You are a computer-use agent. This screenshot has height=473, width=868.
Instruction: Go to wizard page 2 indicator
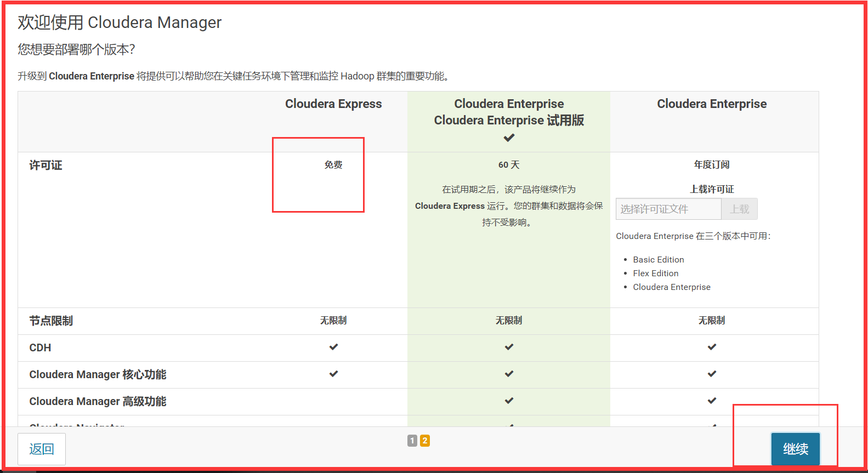pyautogui.click(x=425, y=441)
